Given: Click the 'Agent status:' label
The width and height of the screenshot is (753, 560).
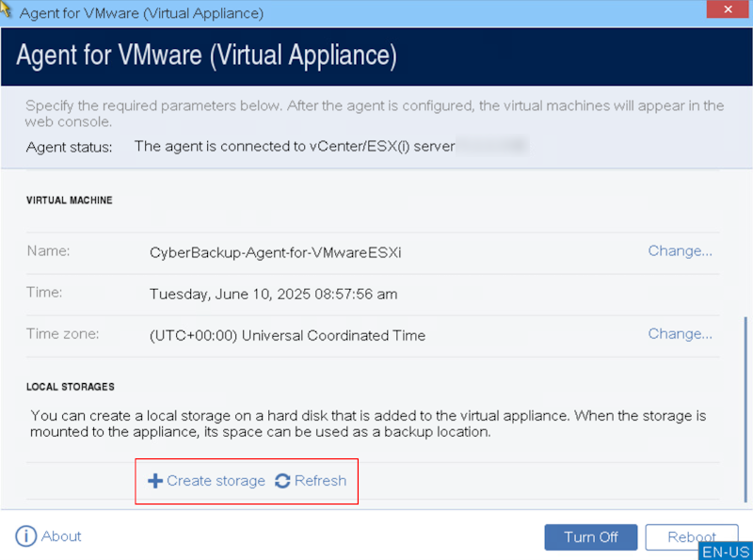Looking at the screenshot, I should pyautogui.click(x=69, y=147).
